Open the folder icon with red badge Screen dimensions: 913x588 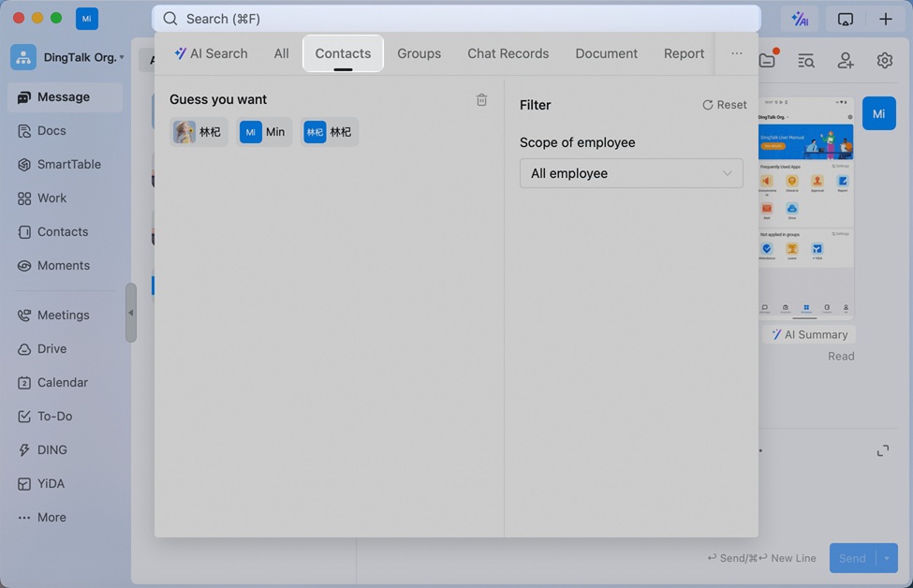tap(768, 60)
